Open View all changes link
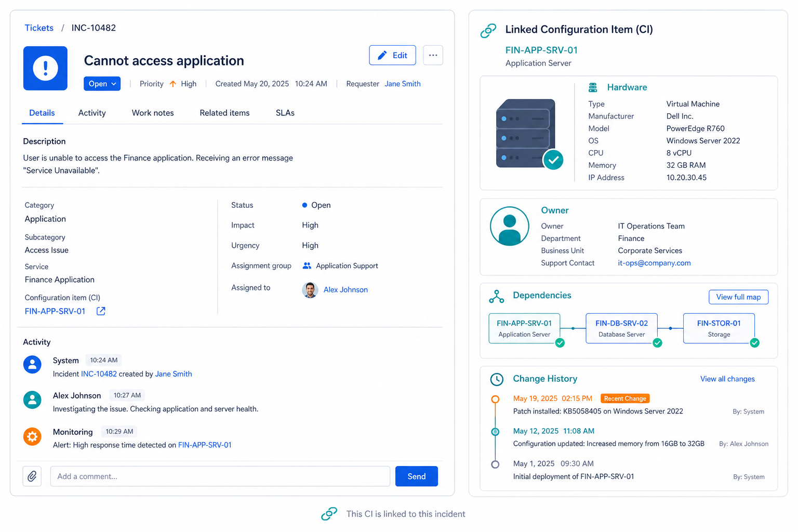The width and height of the screenshot is (798, 532). [x=727, y=379]
